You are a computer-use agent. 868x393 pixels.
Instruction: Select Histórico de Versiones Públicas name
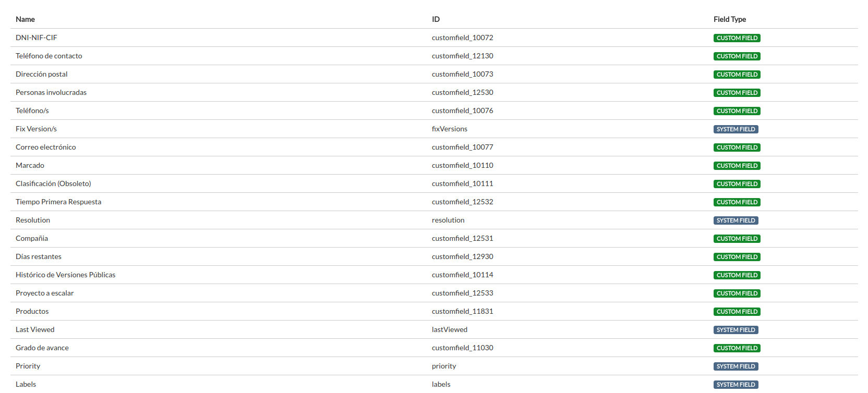pos(66,275)
